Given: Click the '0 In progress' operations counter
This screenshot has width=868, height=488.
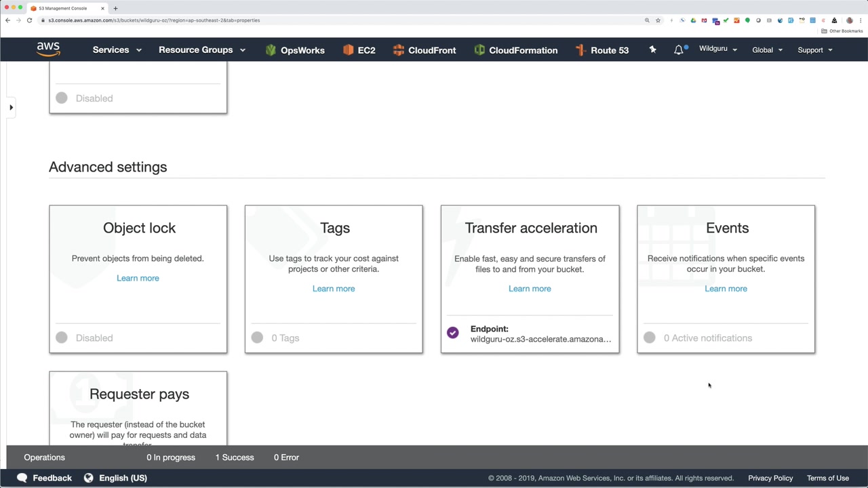Looking at the screenshot, I should pyautogui.click(x=171, y=457).
